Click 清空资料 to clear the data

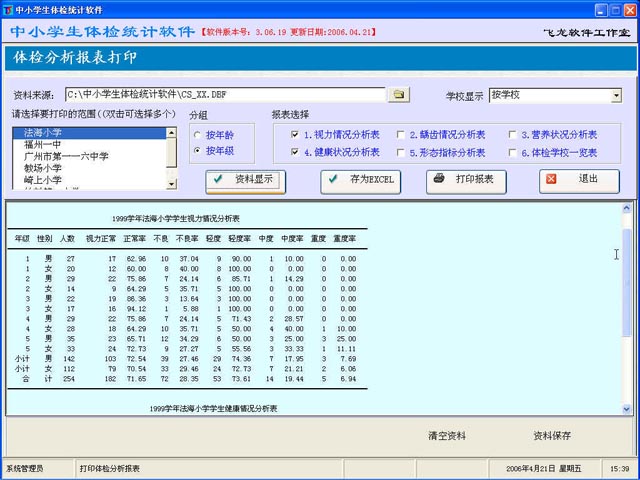[447, 436]
